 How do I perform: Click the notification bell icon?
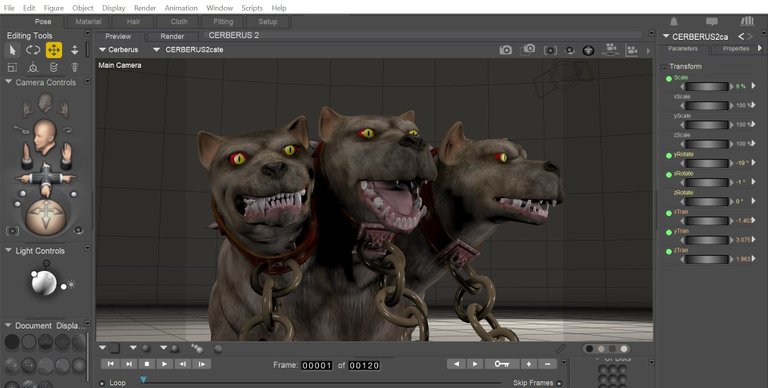pyautogui.click(x=674, y=22)
